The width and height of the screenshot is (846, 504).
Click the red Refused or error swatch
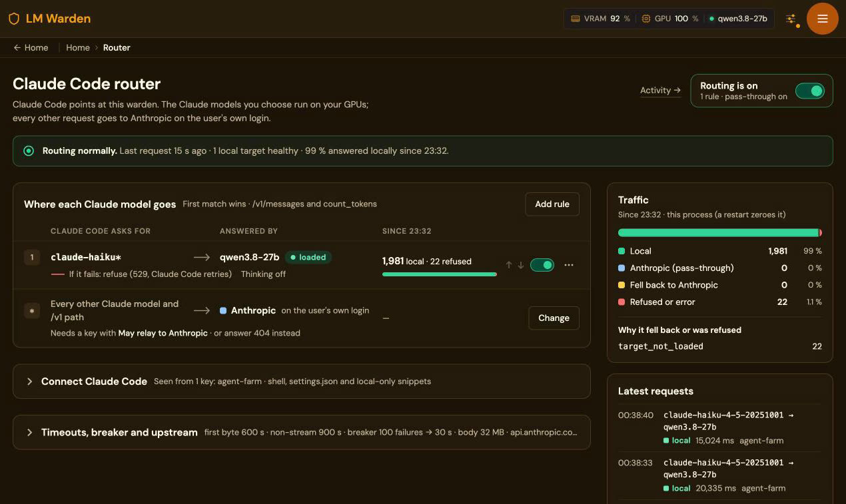click(x=622, y=302)
